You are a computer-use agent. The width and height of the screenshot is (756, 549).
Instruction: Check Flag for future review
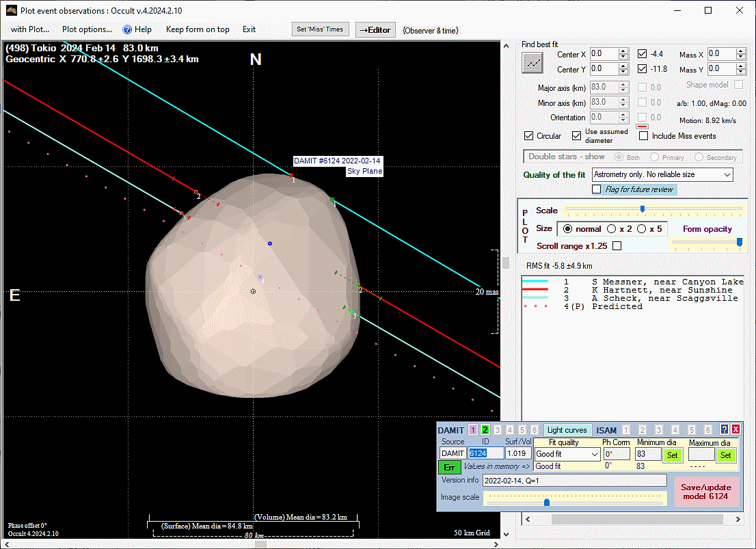tap(597, 189)
